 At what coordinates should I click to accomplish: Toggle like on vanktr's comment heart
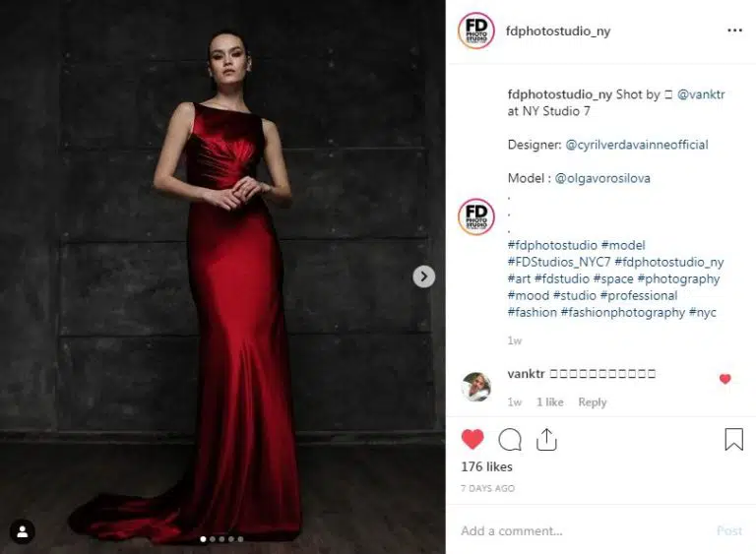click(725, 379)
